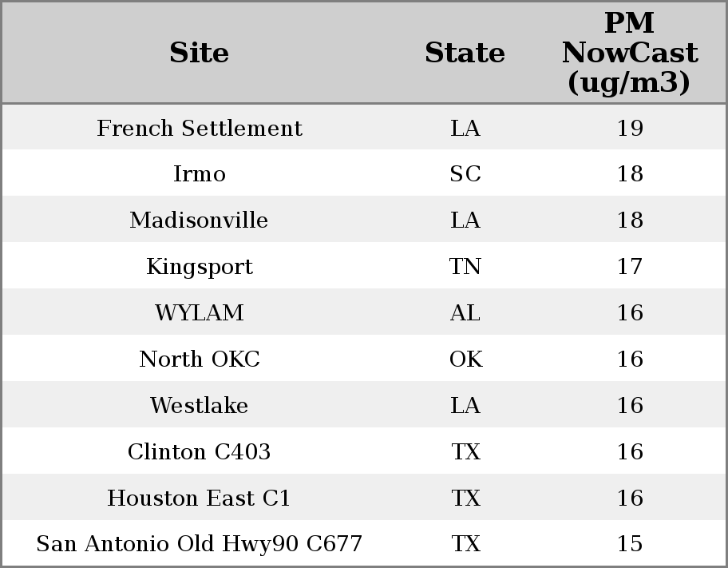Click the NowCast value 15
This screenshot has width=728, height=568.
630,543
